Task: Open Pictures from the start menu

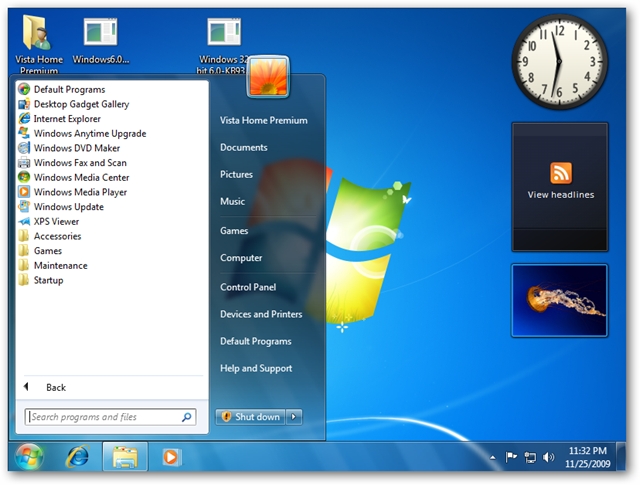Action: tap(236, 174)
